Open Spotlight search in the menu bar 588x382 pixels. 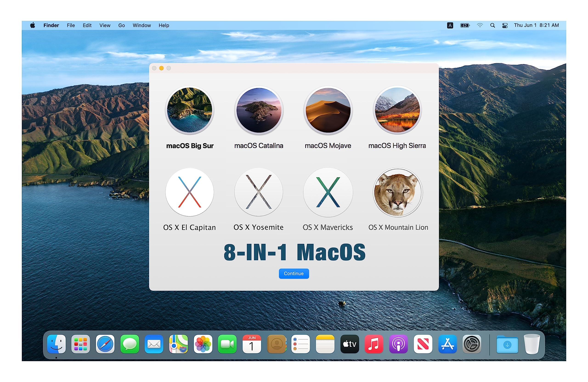click(492, 25)
